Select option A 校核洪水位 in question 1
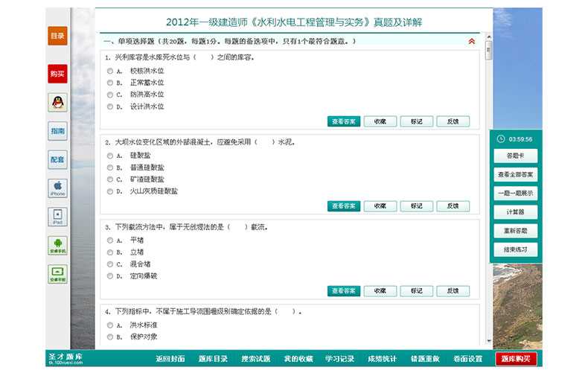588x376 pixels. [110, 71]
